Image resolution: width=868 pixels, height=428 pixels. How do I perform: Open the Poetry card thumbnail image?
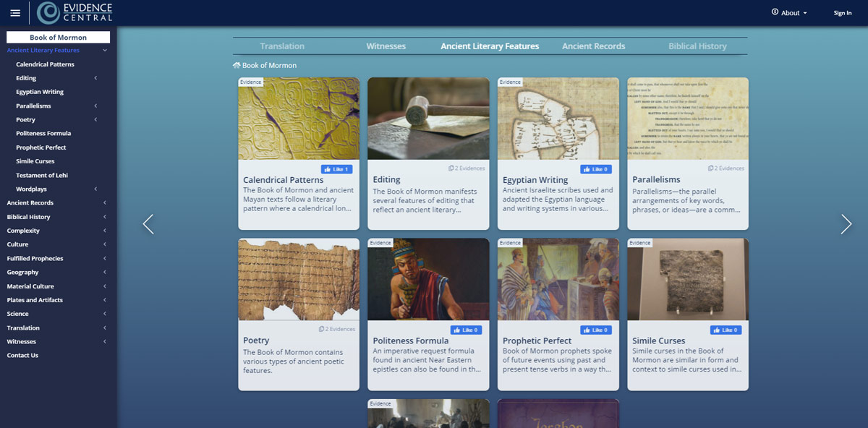point(299,279)
